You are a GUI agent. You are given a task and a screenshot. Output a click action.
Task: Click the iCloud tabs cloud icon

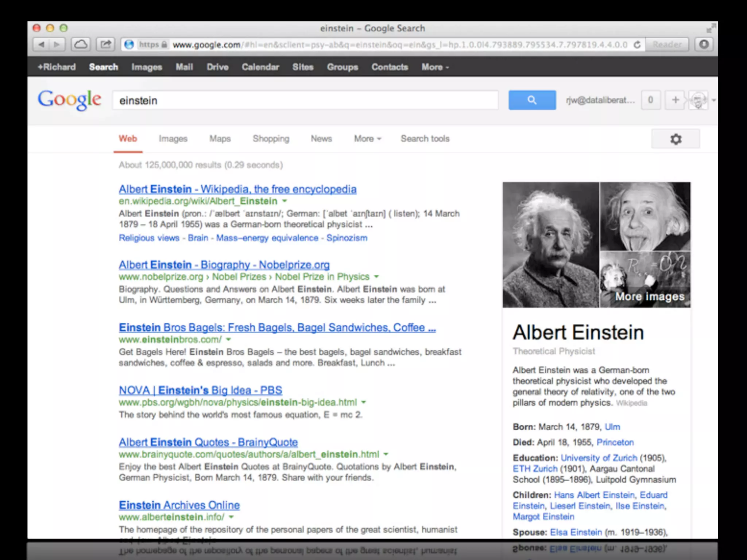[x=81, y=44]
